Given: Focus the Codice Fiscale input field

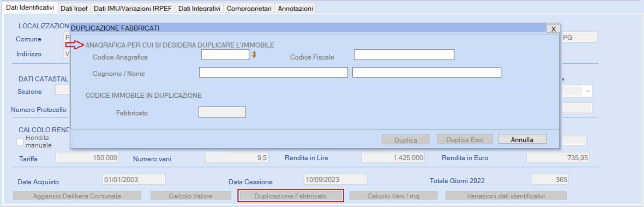Looking at the screenshot, I should coord(404,55).
